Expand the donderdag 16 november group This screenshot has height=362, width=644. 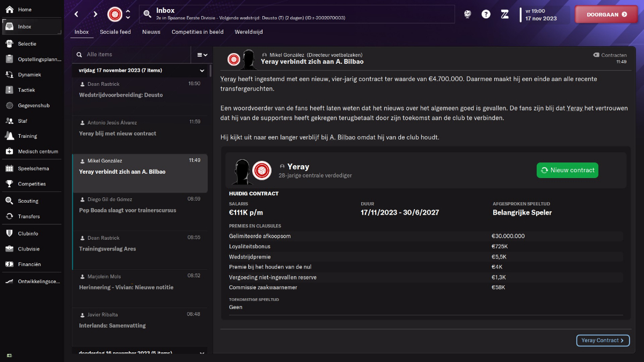click(x=202, y=353)
